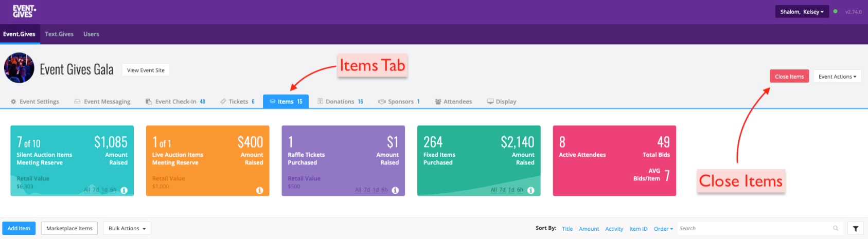Select '7d' range on Fixed Items card
This screenshot has height=239, width=868.
pos(503,190)
